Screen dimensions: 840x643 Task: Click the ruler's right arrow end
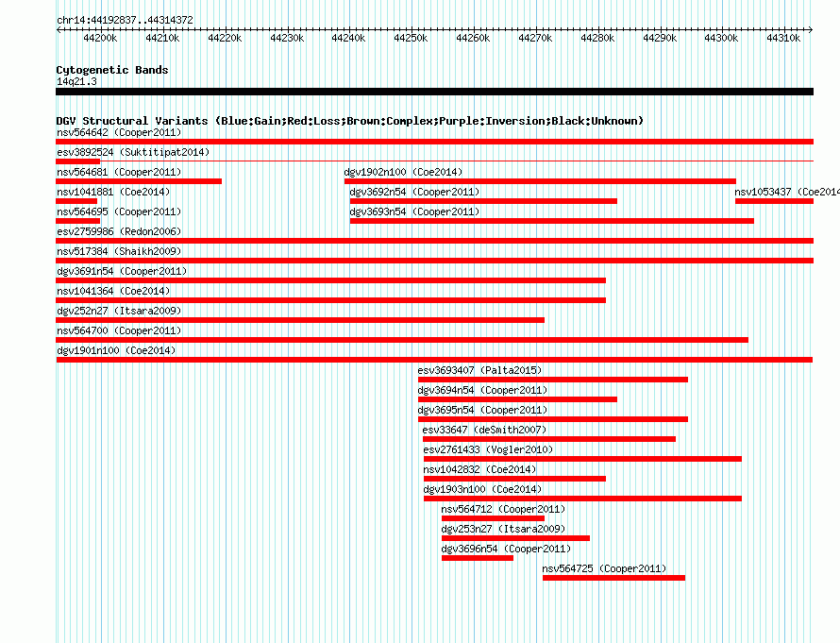click(x=811, y=30)
